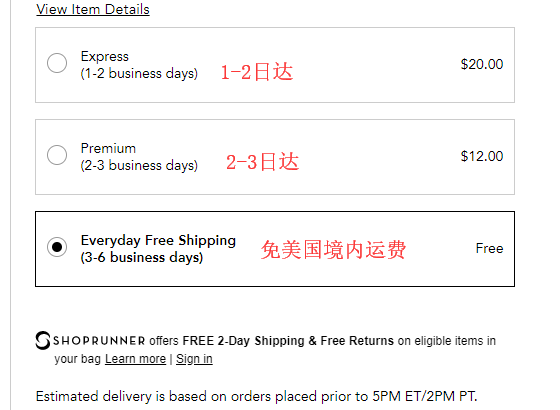Viewport: 560px width, 410px height.
Task: Click the ShopRunner logo icon
Action: click(43, 340)
